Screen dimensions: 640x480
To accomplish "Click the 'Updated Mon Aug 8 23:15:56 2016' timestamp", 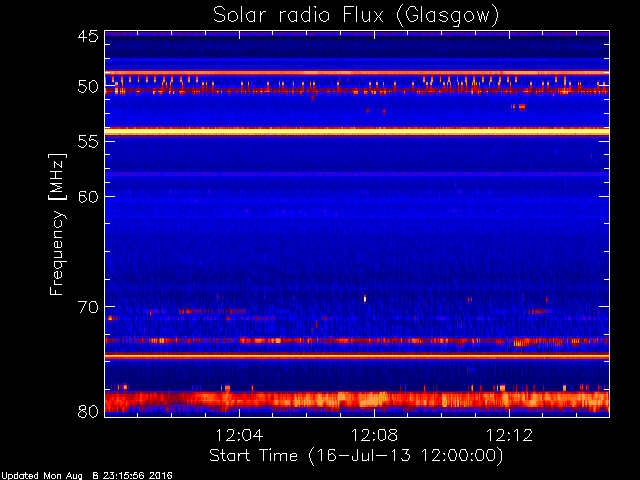I will point(87,476).
